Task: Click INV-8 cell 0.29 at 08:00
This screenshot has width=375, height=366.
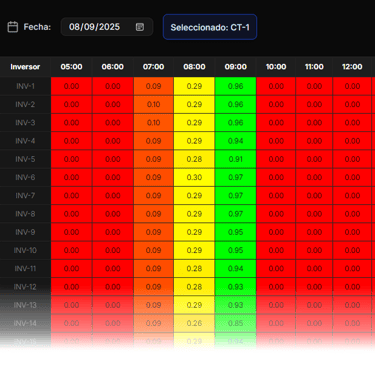Action: (x=194, y=214)
